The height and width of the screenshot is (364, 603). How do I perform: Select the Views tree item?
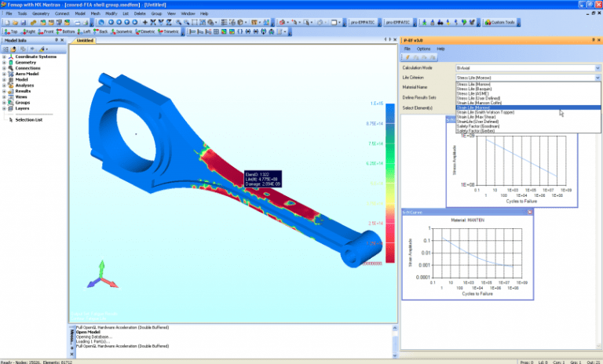[x=21, y=96]
